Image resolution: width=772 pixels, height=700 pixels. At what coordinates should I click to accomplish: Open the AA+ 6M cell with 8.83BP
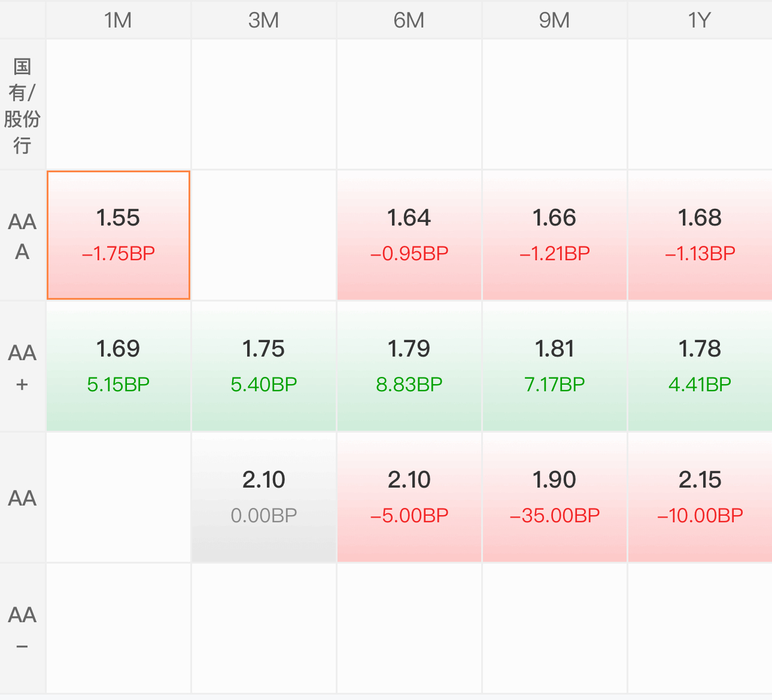pos(409,366)
